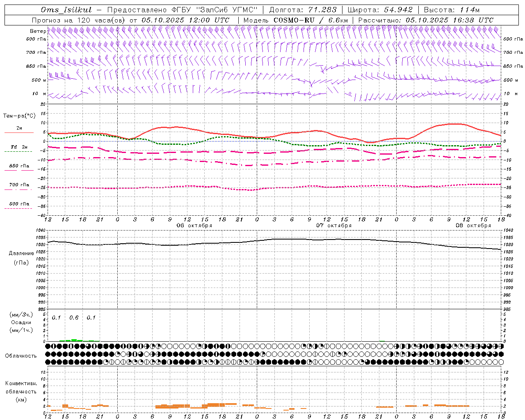This screenshot has width=525, height=420.
Task: Click the right 10 м wind level label
Action: coord(510,94)
